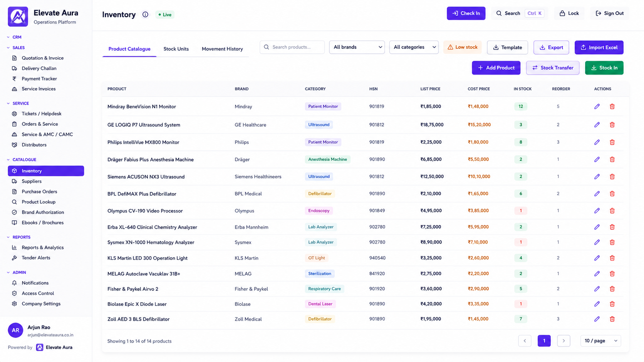Click Add Product button
This screenshot has height=362, width=644.
click(x=496, y=68)
